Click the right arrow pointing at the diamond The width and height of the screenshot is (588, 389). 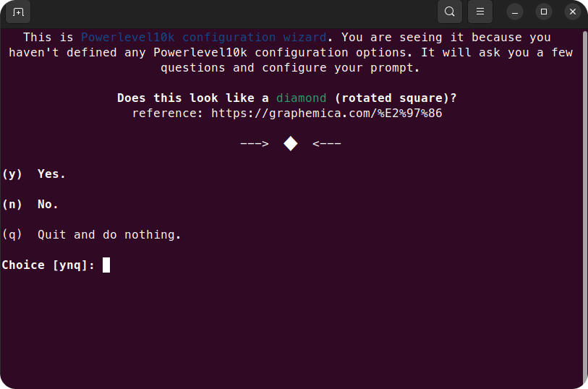pyautogui.click(x=326, y=144)
